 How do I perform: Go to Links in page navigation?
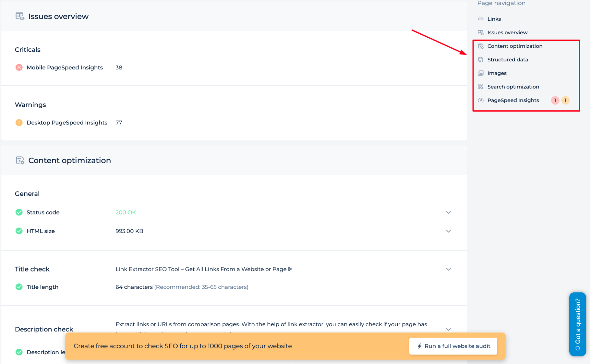494,19
